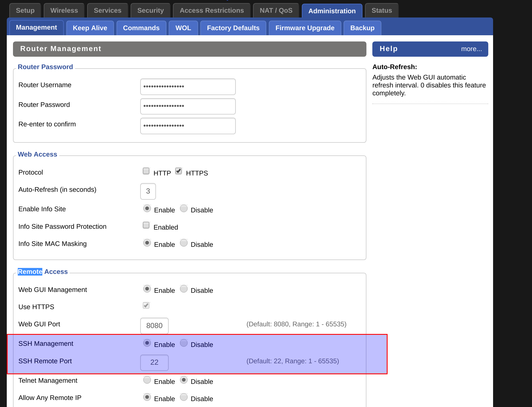Select Disable for Allow Any Remote IP
532x407 pixels.
click(184, 397)
